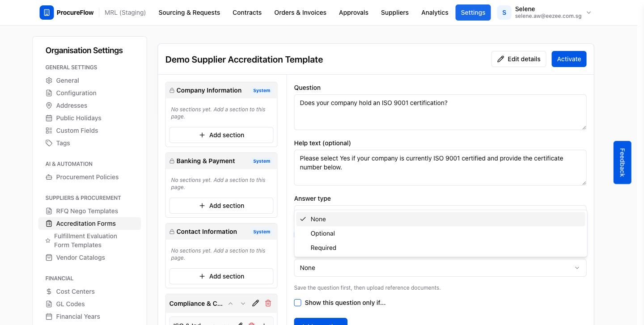
Task: Click the Custom Fields list icon
Action: tap(49, 131)
